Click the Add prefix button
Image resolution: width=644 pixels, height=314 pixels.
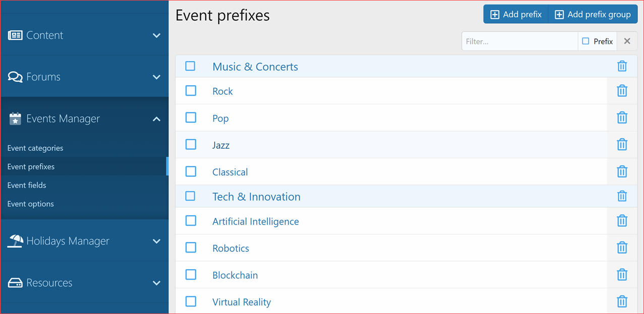[x=516, y=15]
